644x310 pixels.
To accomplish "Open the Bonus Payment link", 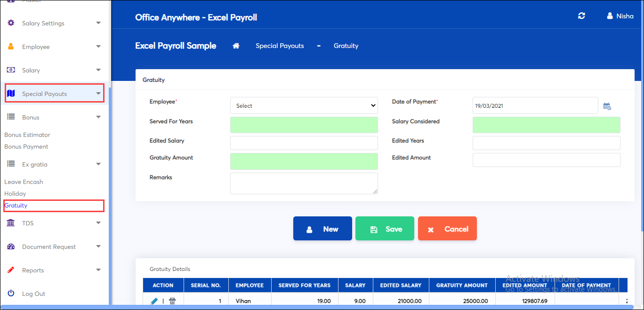I will tap(26, 147).
